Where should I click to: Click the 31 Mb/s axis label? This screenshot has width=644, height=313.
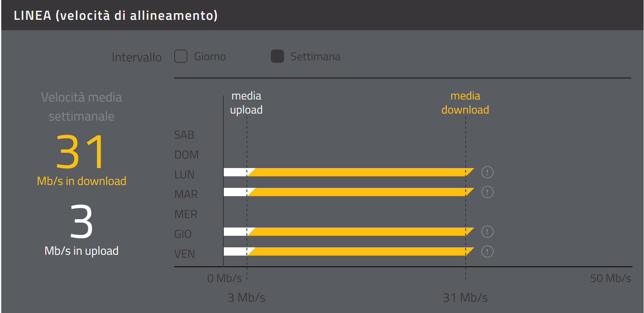(465, 298)
